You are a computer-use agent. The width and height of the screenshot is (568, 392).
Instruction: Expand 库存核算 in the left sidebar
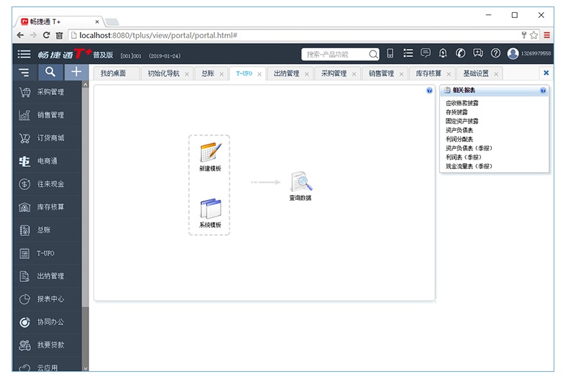(50, 207)
